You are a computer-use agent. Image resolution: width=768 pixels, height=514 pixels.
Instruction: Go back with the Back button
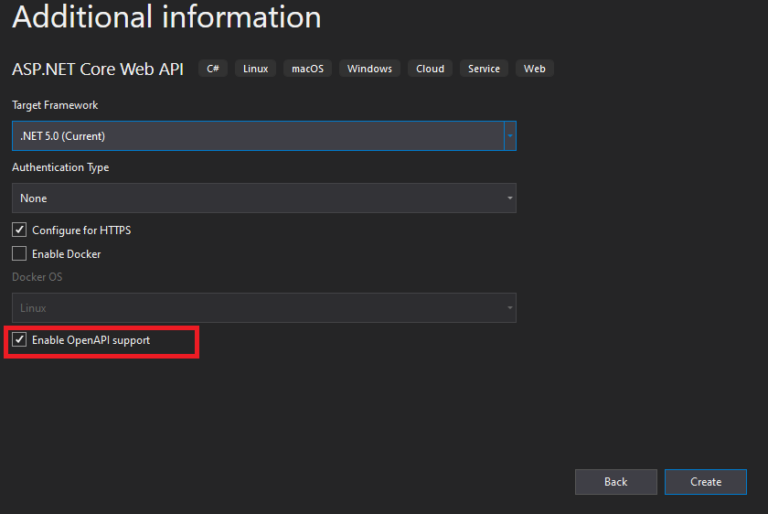[x=615, y=482]
